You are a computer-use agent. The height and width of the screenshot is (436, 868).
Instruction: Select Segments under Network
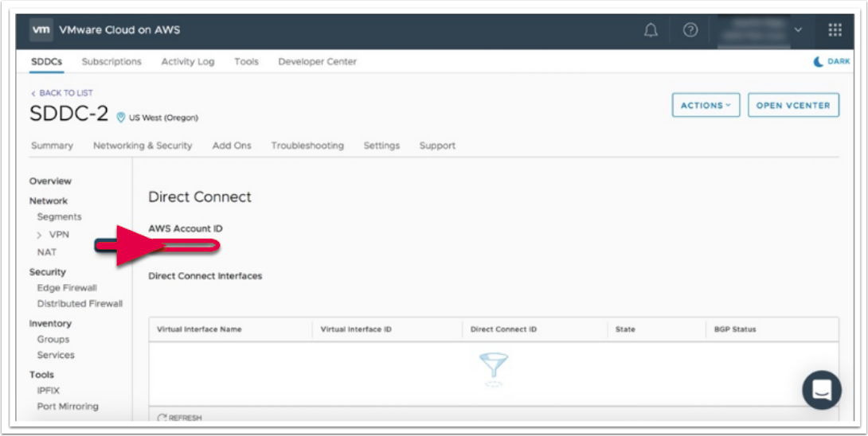click(x=59, y=216)
